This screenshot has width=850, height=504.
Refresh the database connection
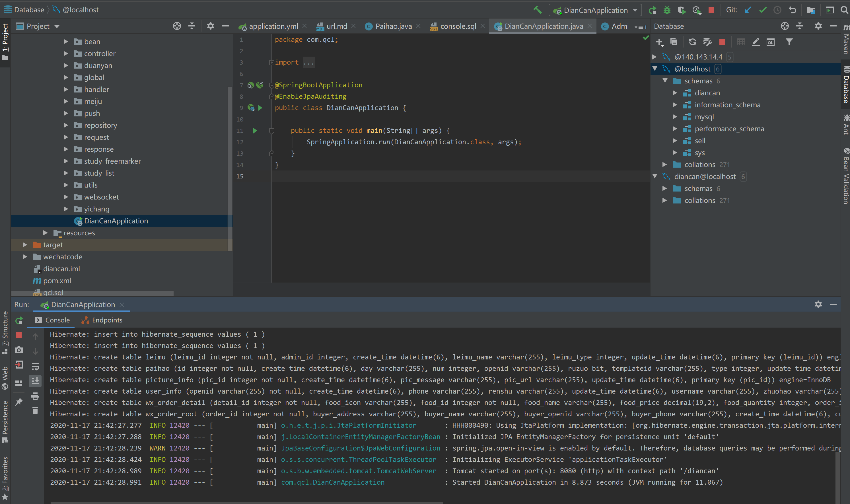692,42
